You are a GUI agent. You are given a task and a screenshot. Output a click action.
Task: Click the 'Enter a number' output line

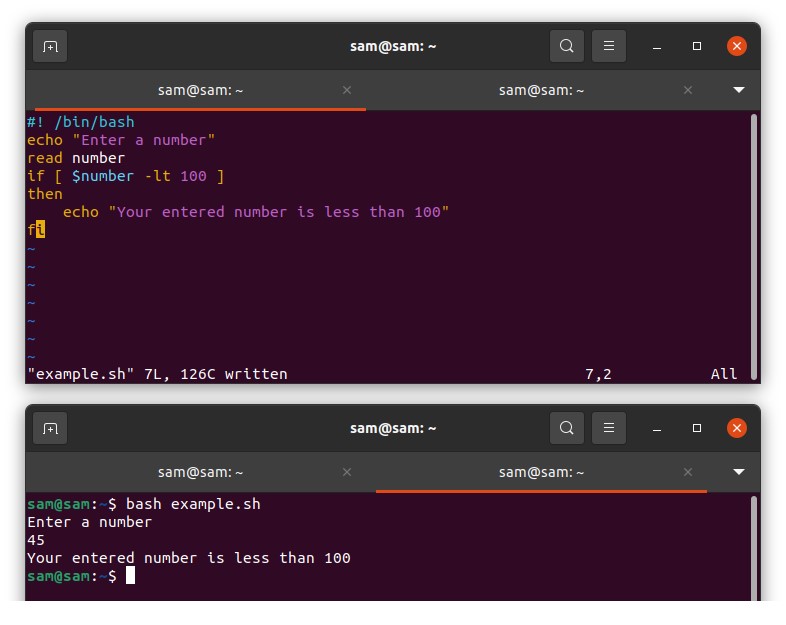89,522
